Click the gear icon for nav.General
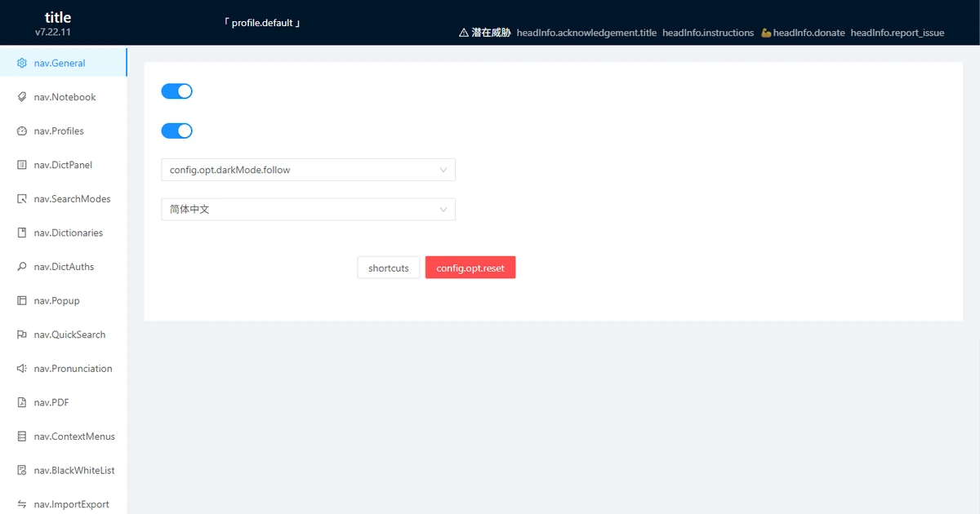The width and height of the screenshot is (980, 514). point(22,63)
